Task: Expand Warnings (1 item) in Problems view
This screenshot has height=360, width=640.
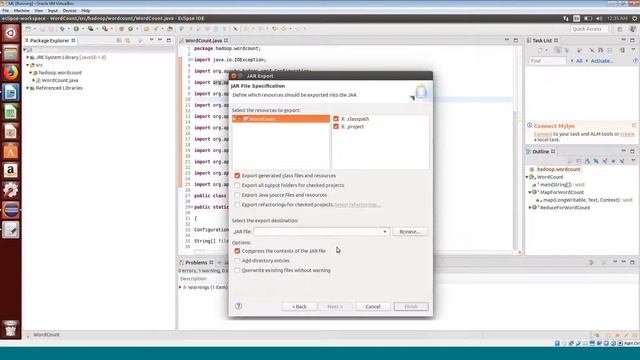Action: [x=180, y=287]
